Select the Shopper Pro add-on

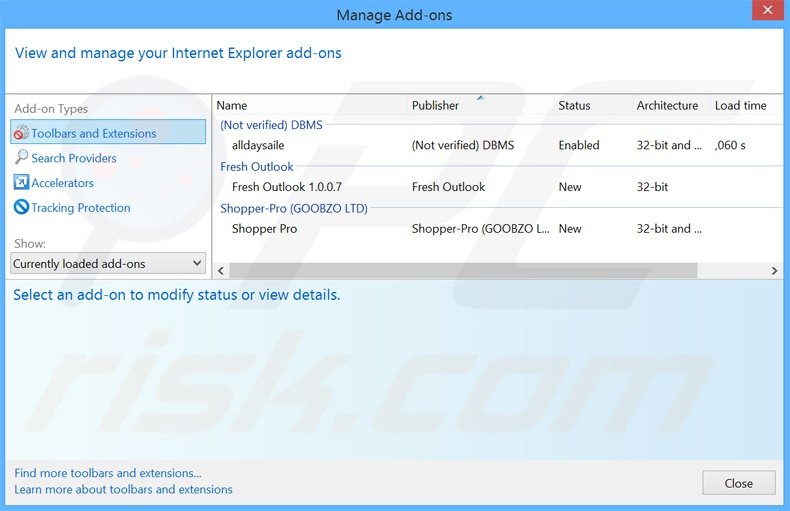click(x=264, y=229)
